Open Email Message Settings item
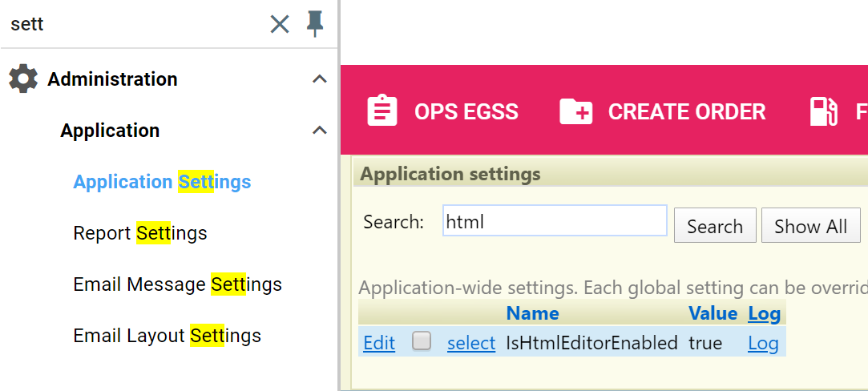 pyautogui.click(x=178, y=284)
